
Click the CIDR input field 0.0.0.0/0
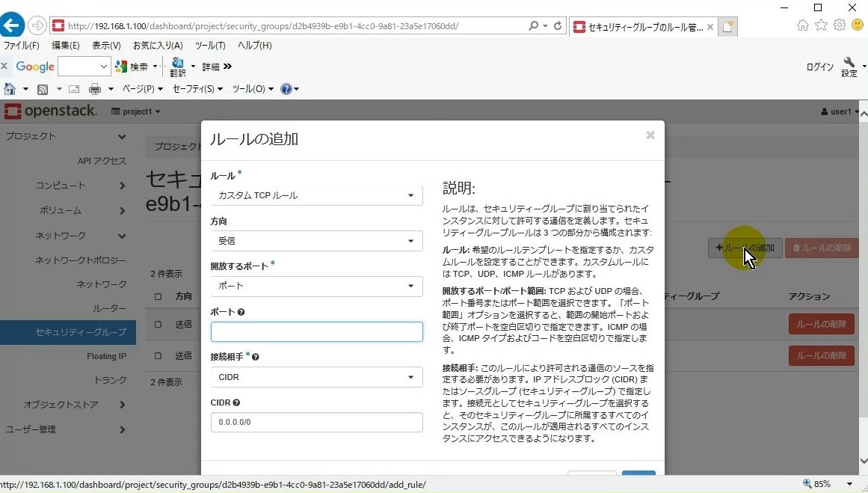click(317, 422)
